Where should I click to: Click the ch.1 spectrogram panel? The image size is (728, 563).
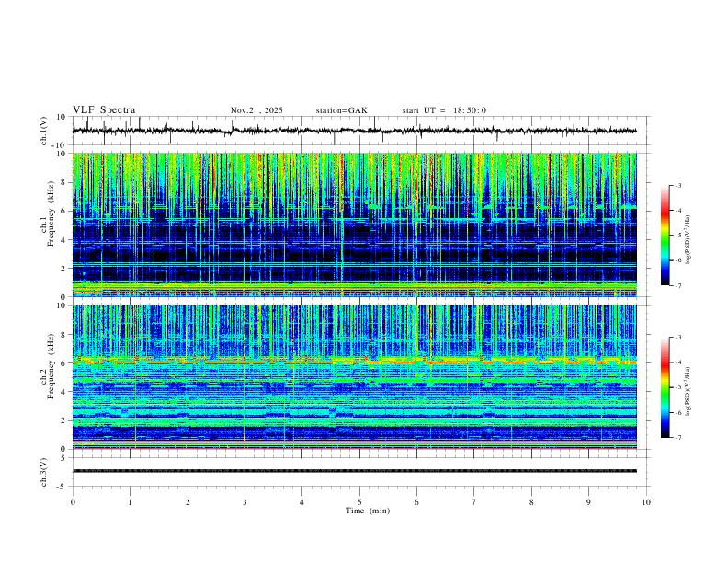click(x=355, y=224)
